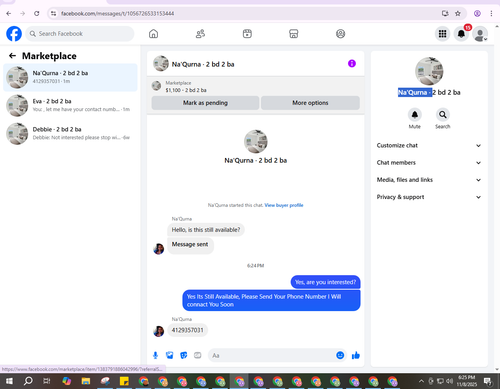The image size is (500, 389).
Task: Open the Facebook logo home link
Action: coord(14,34)
